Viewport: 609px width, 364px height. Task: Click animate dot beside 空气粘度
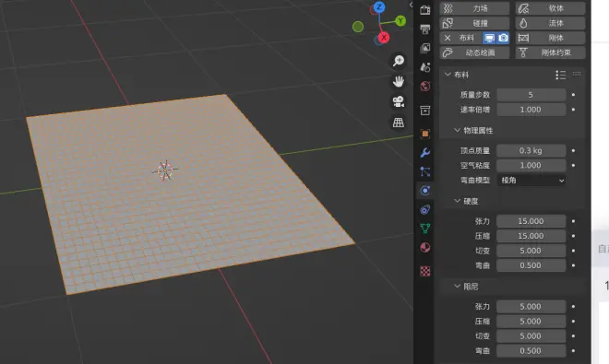[573, 165]
